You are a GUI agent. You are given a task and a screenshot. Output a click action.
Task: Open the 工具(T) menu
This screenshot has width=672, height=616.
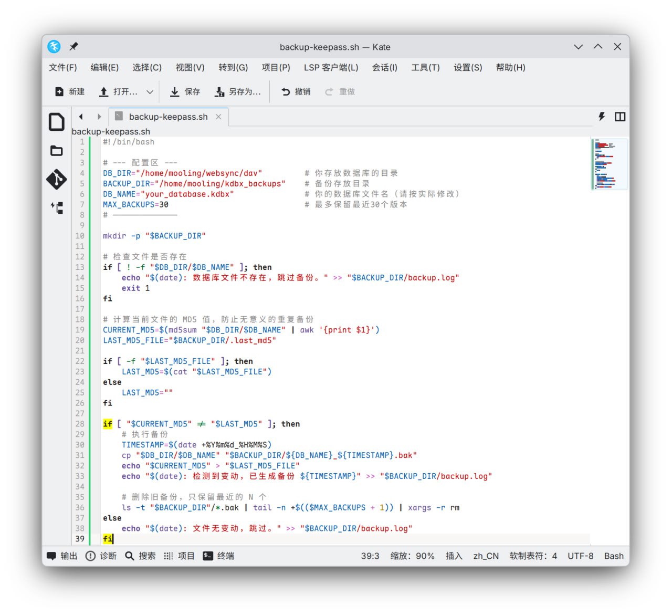click(x=425, y=67)
